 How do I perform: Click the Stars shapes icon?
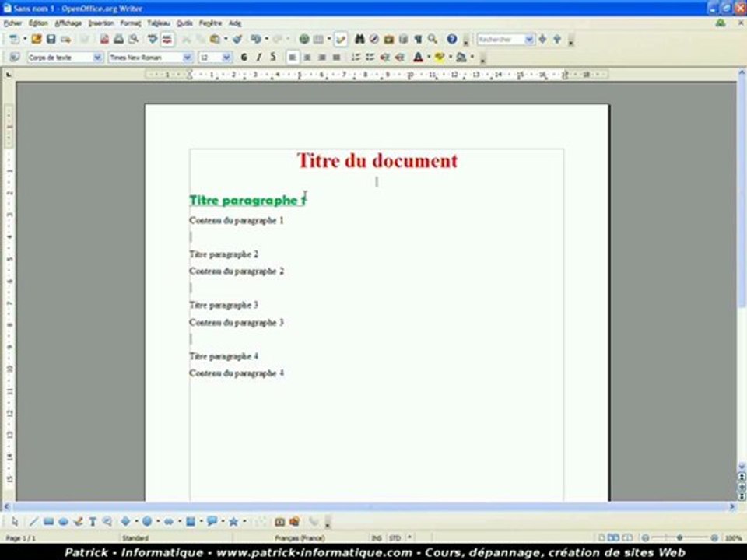point(233,521)
